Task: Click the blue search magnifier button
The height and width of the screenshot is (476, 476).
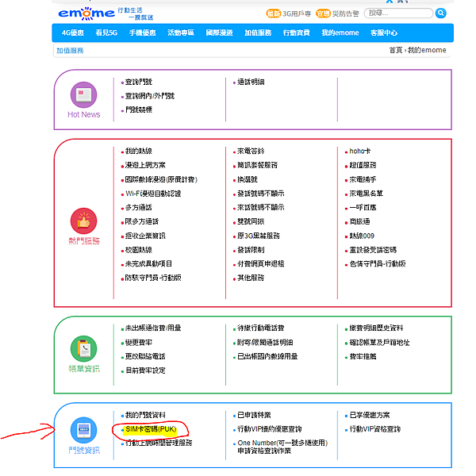Action: tap(440, 13)
